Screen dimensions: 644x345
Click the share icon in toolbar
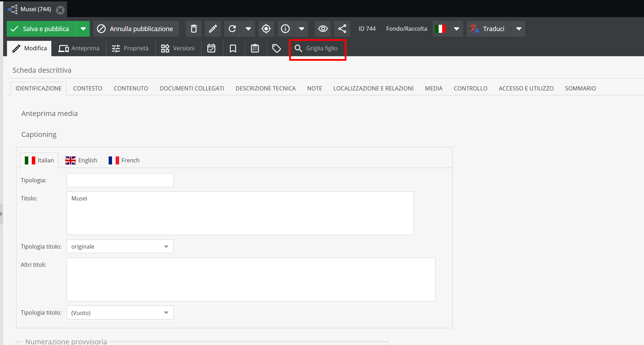click(342, 29)
